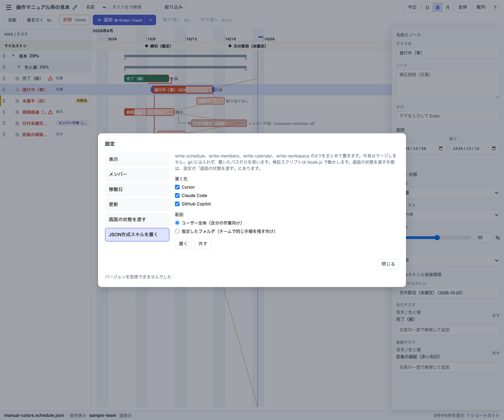
Task: Open メンバー settings tab
Action: pos(137,174)
